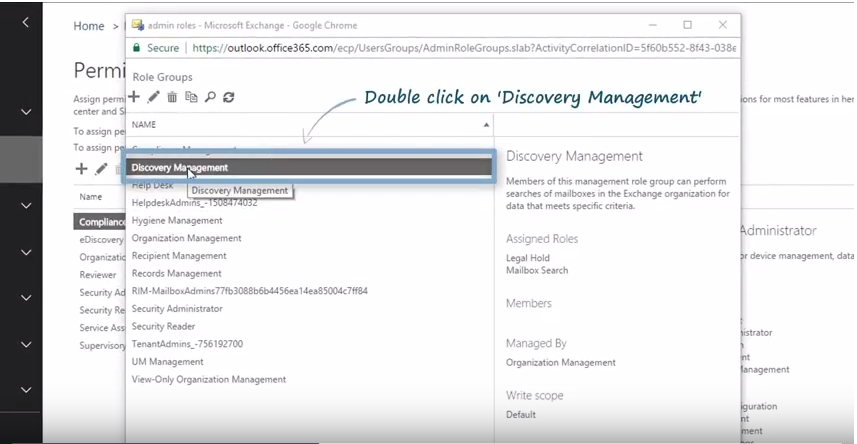857x444 pixels.
Task: Add a new role group with plus icon in Exchange popup
Action: point(134,97)
